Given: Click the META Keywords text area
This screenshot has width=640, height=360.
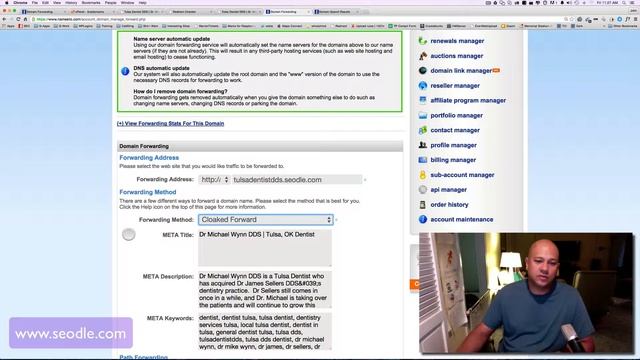Looking at the screenshot, I should click(x=265, y=331).
